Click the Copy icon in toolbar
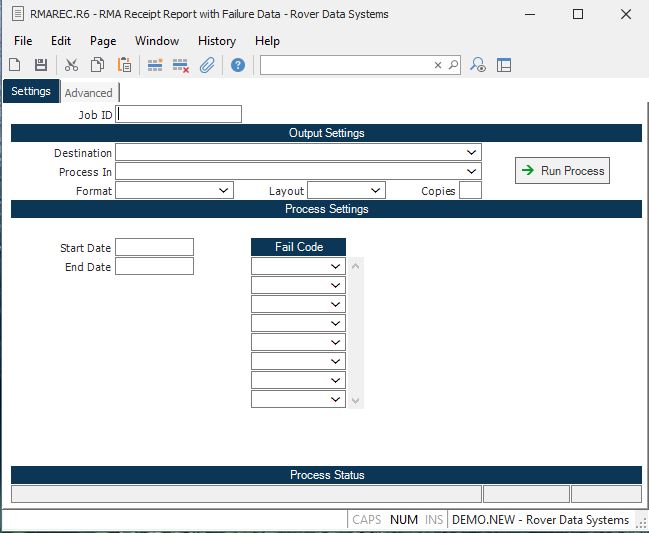Screen dimensions: 649x533 point(98,65)
